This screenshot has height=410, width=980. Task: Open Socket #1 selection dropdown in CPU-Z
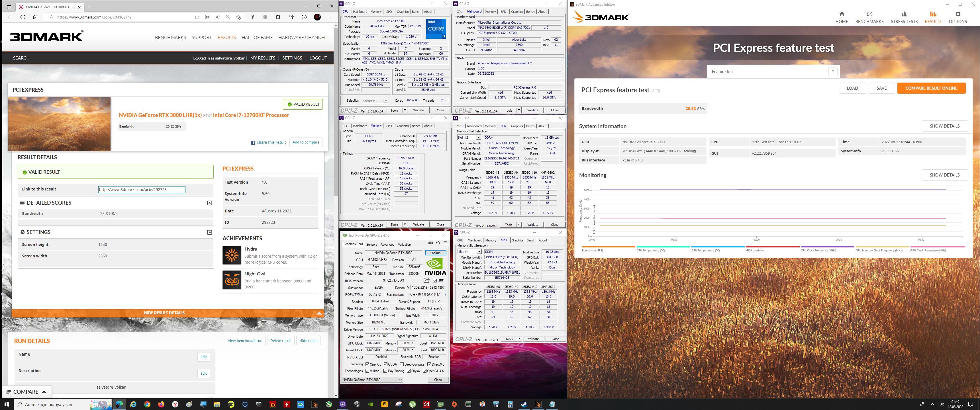point(375,101)
